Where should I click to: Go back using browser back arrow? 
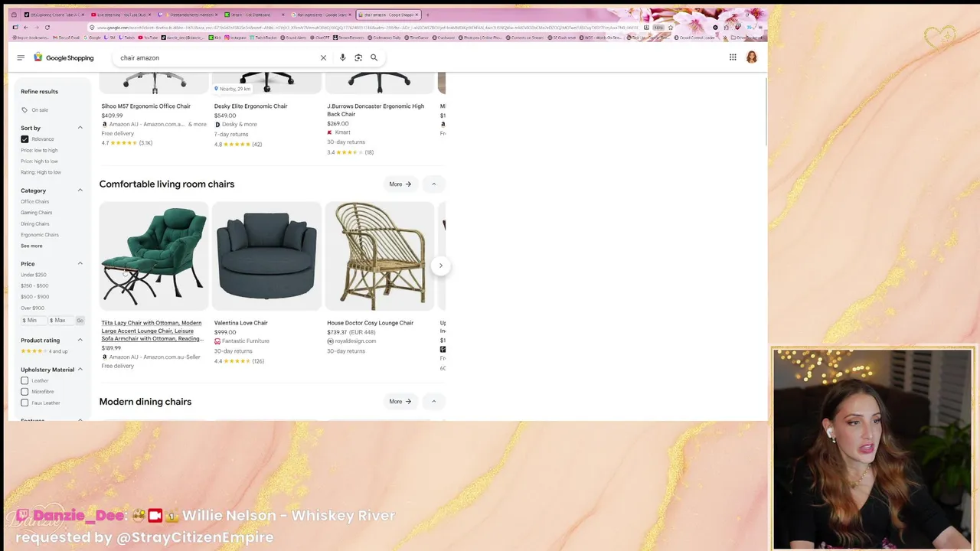pos(25,28)
